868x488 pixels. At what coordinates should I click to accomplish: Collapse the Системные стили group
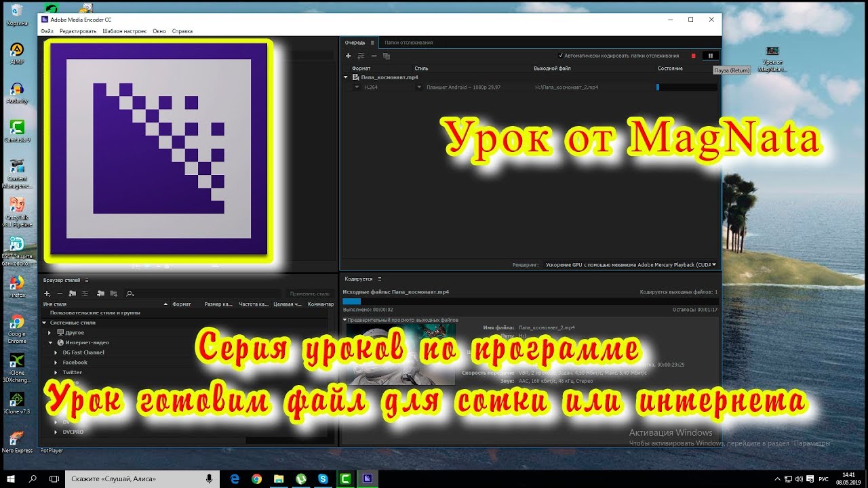(x=45, y=323)
